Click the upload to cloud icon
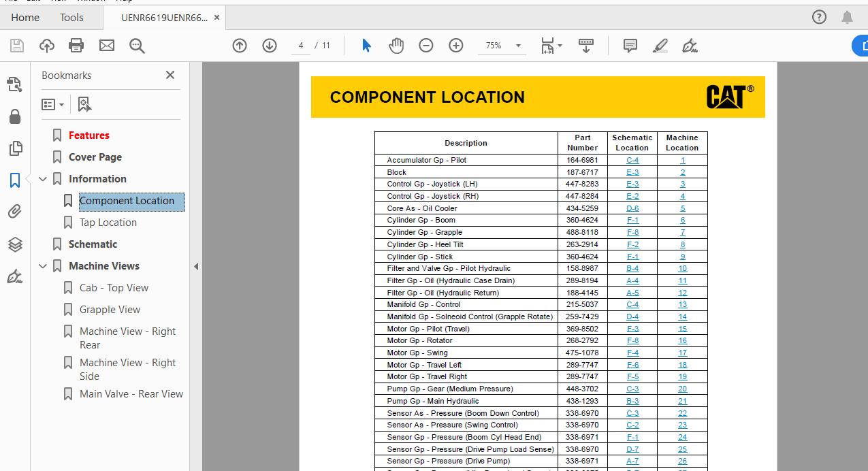The width and height of the screenshot is (868, 471). 47,46
